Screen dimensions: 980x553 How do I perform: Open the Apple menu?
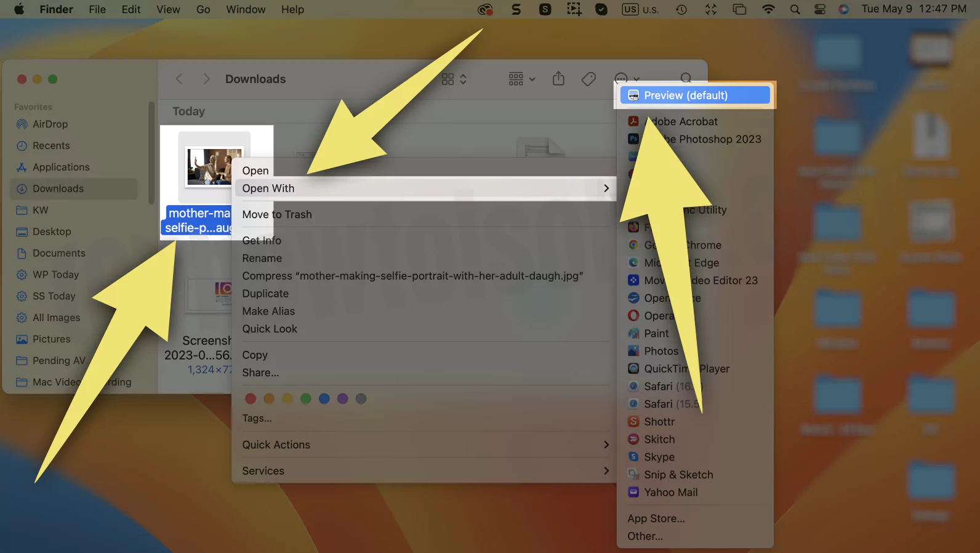tap(19, 9)
